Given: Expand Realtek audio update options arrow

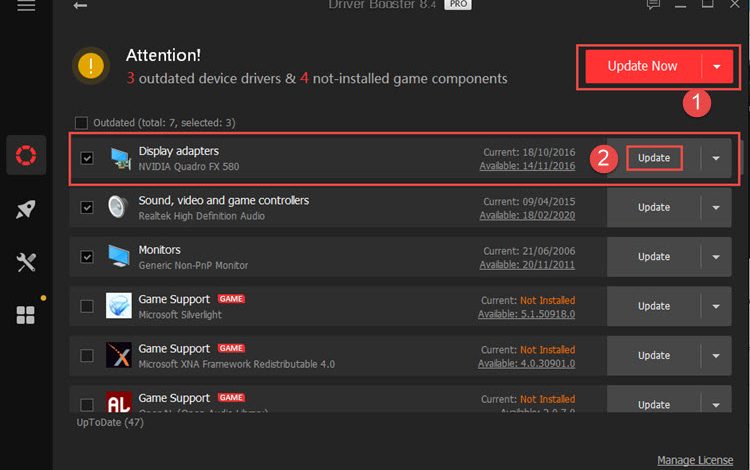Looking at the screenshot, I should (x=716, y=208).
